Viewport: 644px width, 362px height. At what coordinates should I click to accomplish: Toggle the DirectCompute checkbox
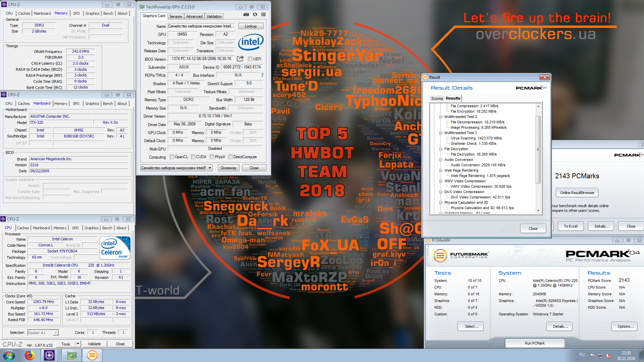click(230, 157)
